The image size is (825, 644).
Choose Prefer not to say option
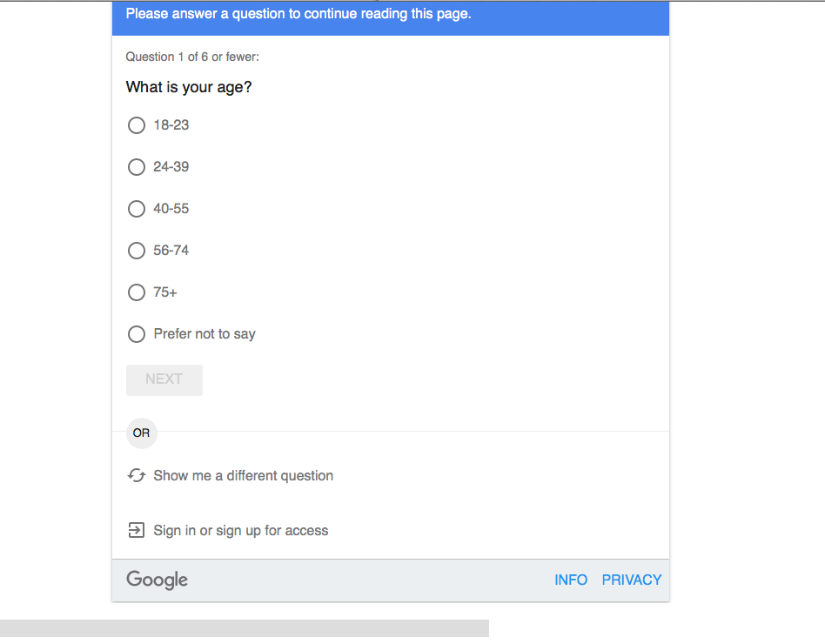pos(137,334)
